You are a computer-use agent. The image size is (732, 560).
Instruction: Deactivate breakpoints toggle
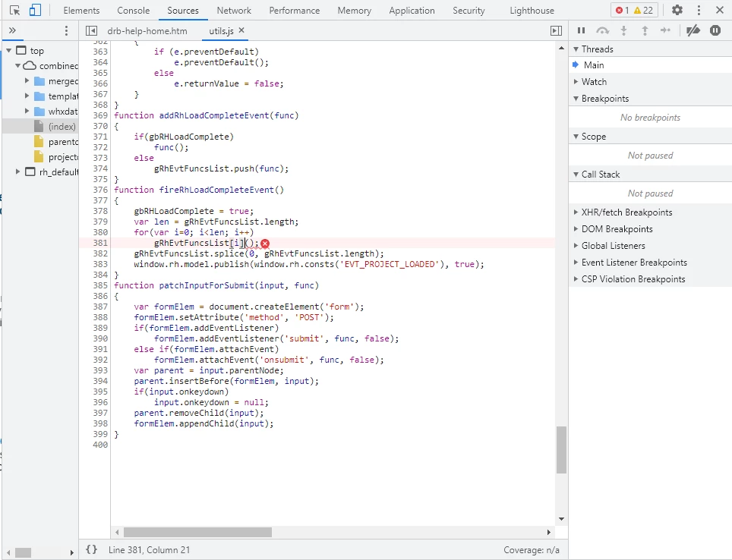693,30
